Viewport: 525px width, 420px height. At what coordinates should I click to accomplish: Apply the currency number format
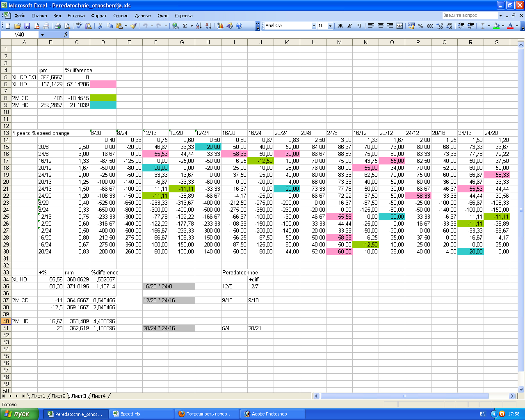411,26
